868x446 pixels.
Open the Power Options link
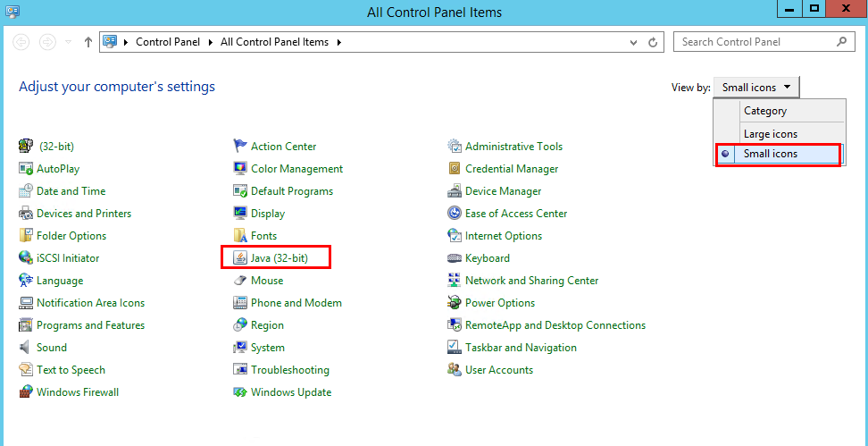coord(500,302)
